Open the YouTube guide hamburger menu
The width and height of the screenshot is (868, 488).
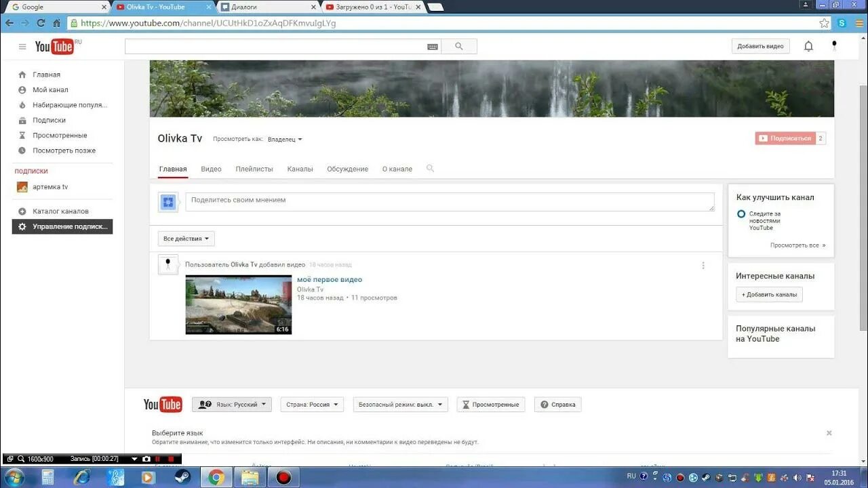[x=22, y=47]
